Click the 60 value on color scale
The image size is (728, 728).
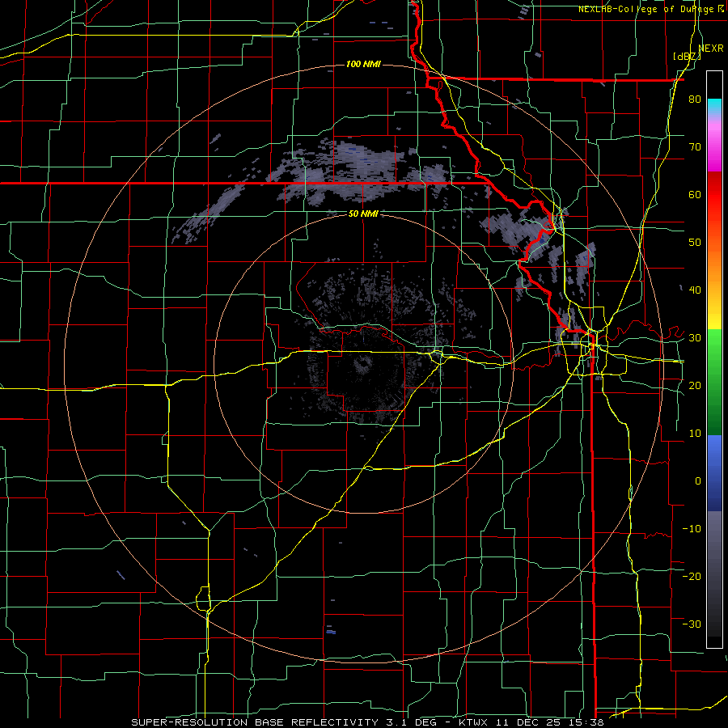(x=695, y=194)
